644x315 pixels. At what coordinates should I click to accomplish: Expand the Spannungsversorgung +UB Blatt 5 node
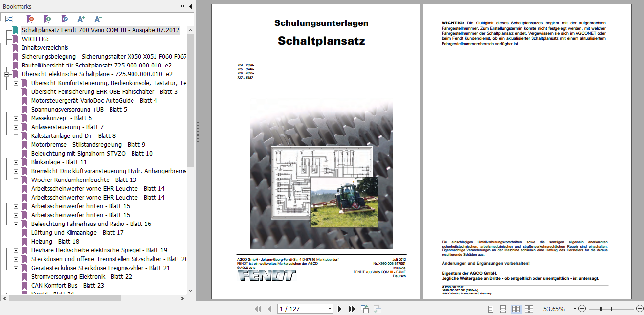(x=16, y=110)
